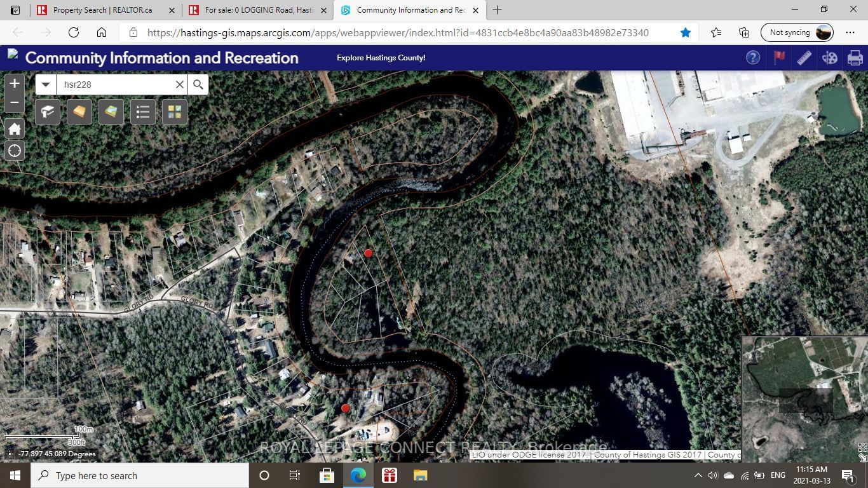This screenshot has height=488, width=868.
Task: Click the Explore Hastings County subtitle
Action: (381, 58)
